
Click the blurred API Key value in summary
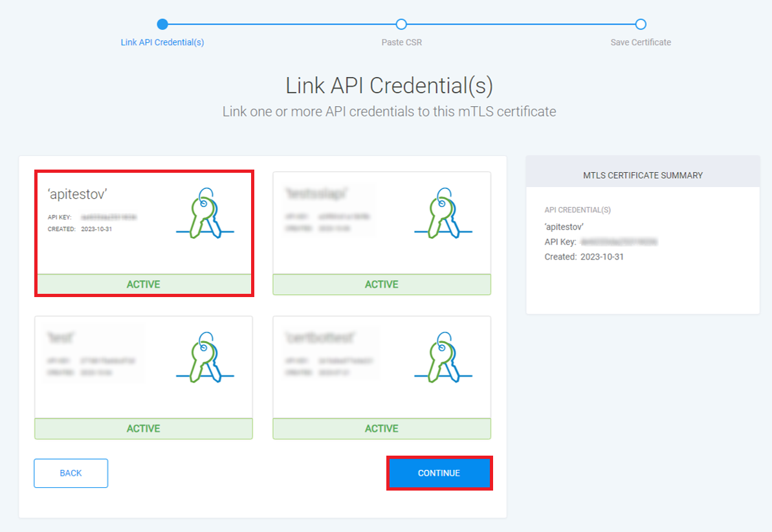coord(619,242)
